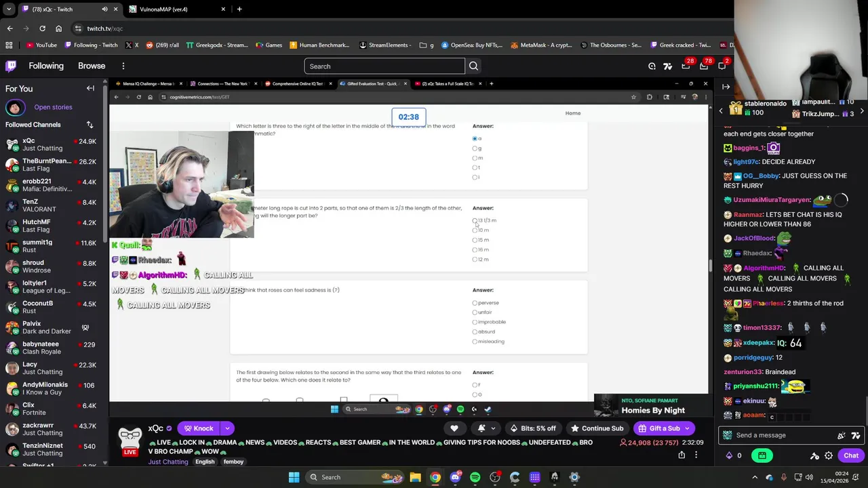Show next gift leaderboard entries arrow
868x488 pixels.
pyautogui.click(x=862, y=110)
